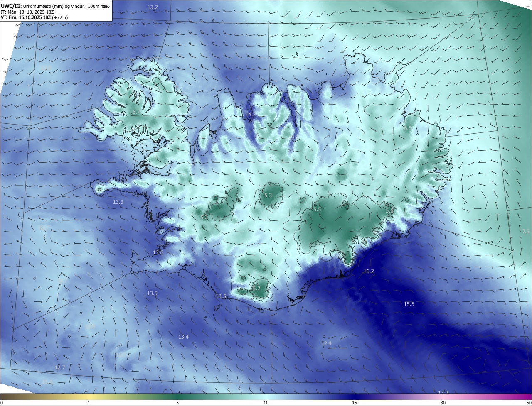The width and height of the screenshot is (532, 406).
Task: Click the 12.7 value in the southwest
Action: tap(60, 368)
